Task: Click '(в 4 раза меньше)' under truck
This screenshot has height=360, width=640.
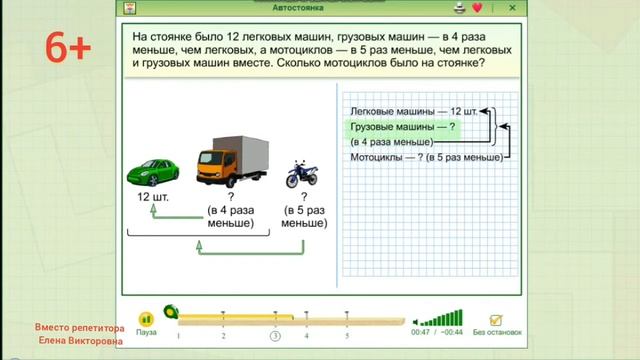Action: pos(231,216)
